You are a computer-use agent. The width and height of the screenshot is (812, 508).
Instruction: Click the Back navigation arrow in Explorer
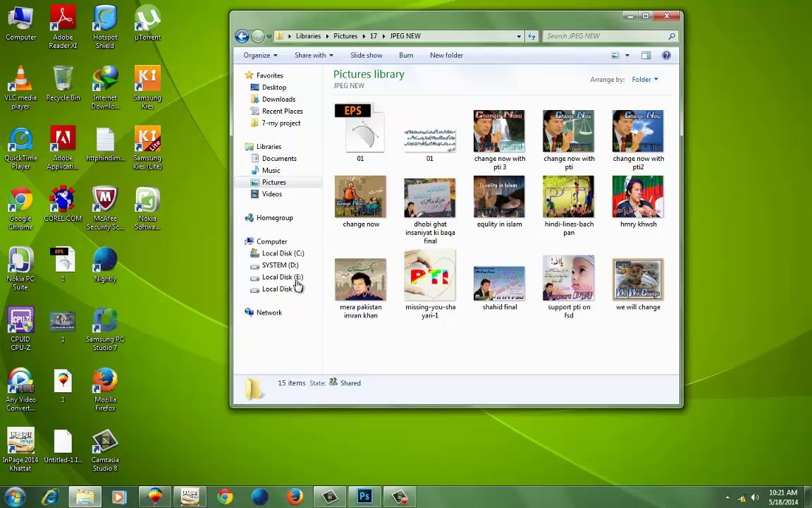tap(242, 36)
